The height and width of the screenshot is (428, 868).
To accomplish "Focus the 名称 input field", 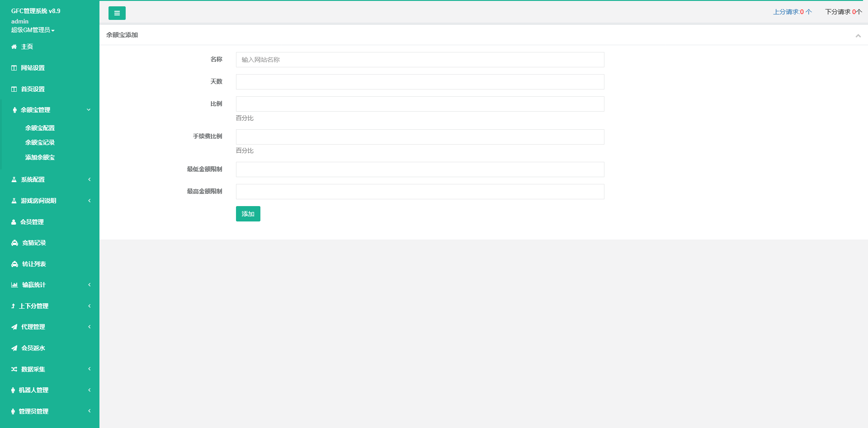I will 420,60.
